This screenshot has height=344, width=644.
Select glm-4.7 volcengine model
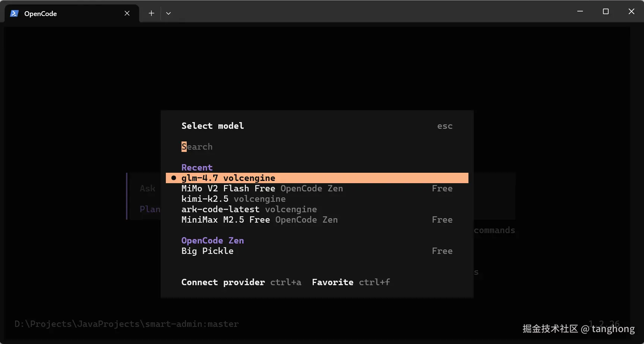coord(317,178)
